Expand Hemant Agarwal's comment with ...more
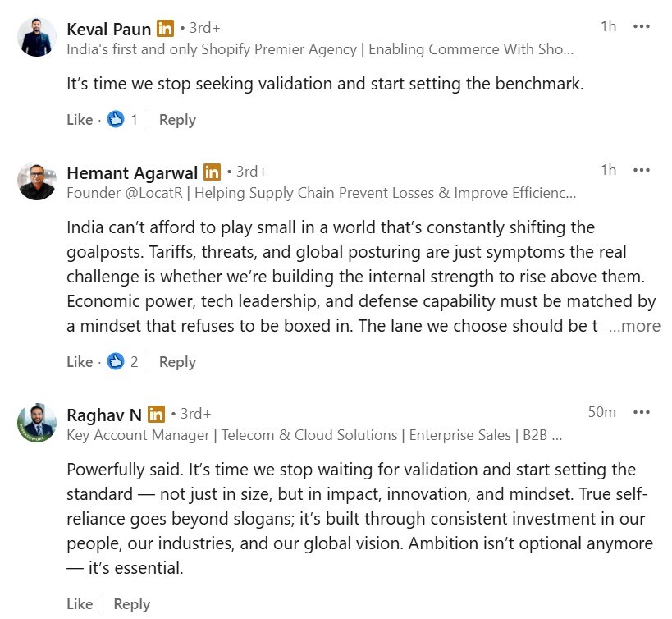Viewport: 672px width, 619px height. [634, 326]
